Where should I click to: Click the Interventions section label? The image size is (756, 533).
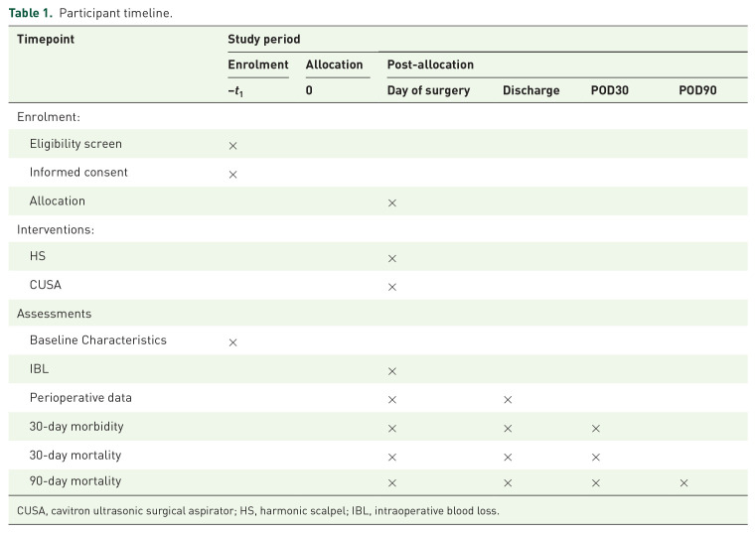click(x=57, y=228)
